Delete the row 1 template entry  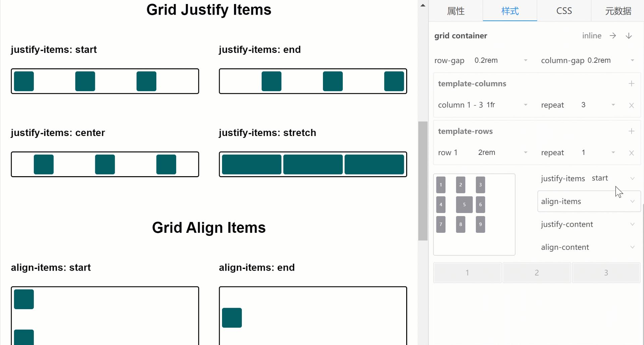pyautogui.click(x=631, y=153)
